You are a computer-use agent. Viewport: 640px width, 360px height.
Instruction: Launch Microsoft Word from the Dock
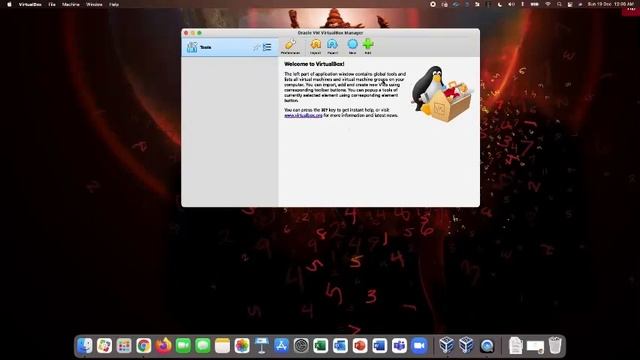pos(379,346)
